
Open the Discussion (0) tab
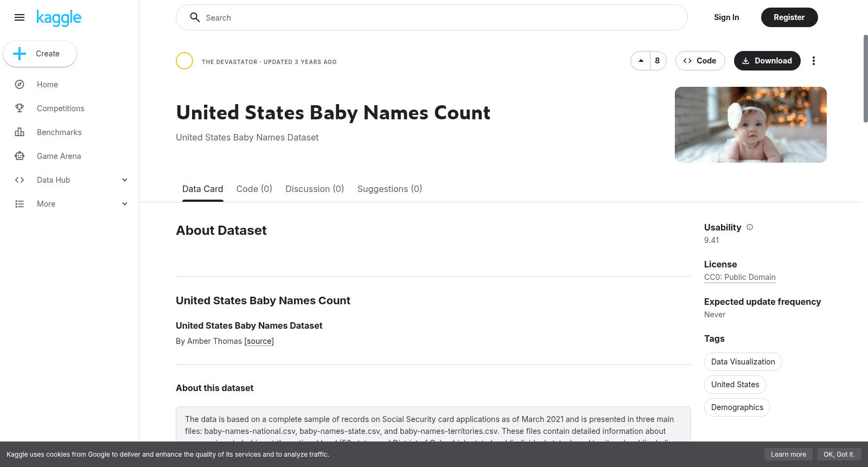[315, 189]
